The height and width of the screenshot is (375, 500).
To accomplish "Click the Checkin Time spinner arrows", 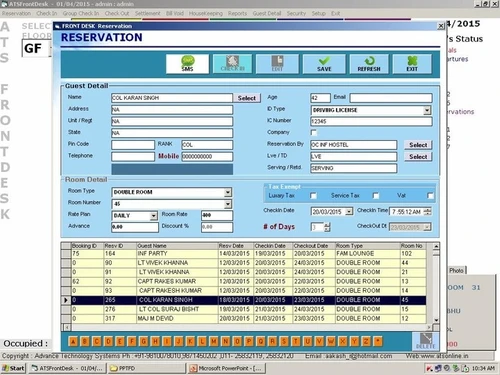I will (x=428, y=212).
